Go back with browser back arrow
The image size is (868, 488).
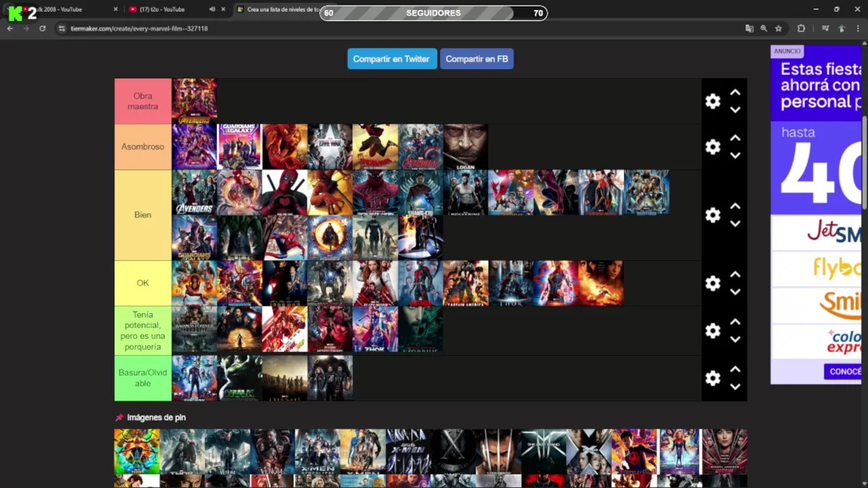(x=10, y=28)
